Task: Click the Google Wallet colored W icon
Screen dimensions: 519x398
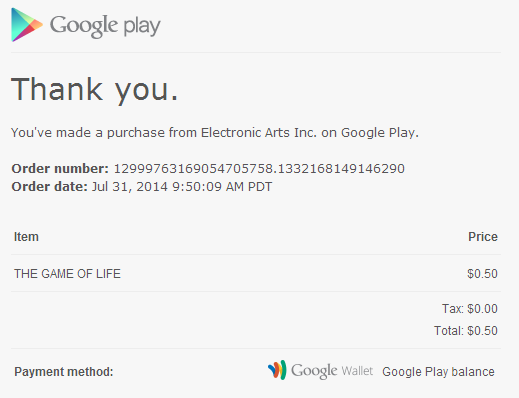Action: (x=277, y=370)
